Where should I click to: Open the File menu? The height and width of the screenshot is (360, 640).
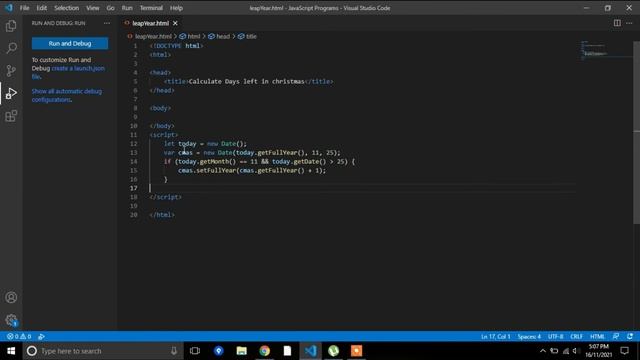[x=24, y=8]
